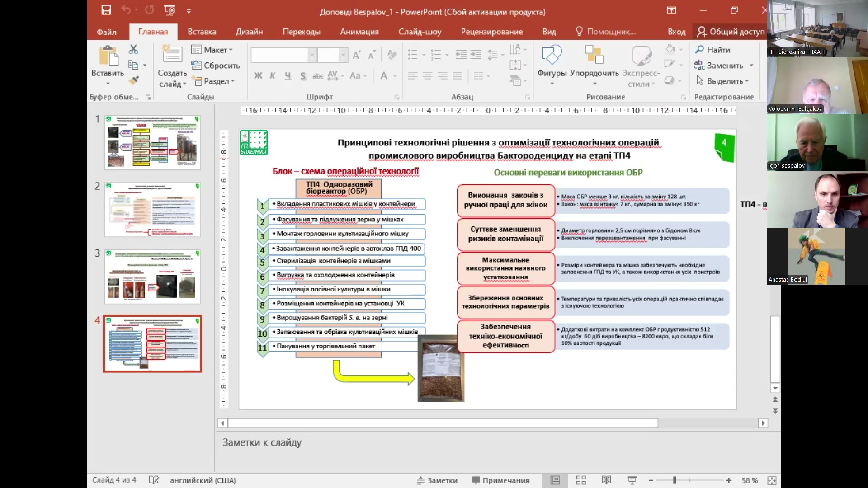Open the Quick Styles gallery
This screenshot has width=868, height=488.
tap(641, 55)
